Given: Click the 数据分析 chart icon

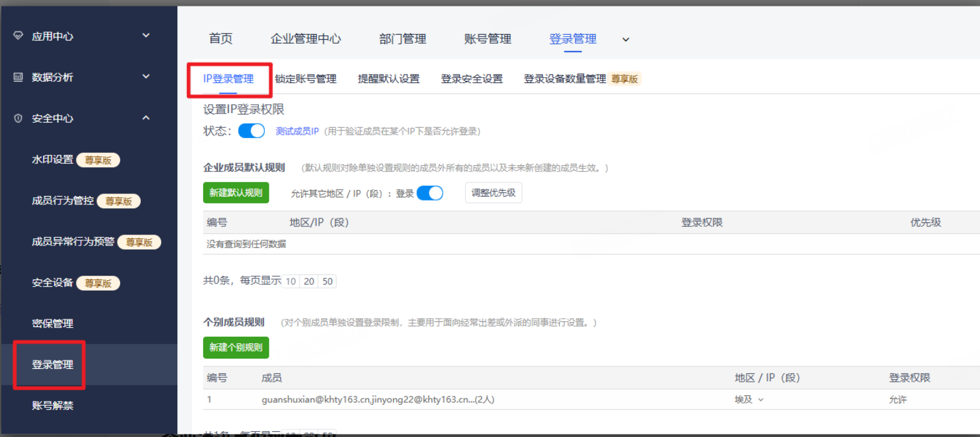Looking at the screenshot, I should click(x=18, y=77).
